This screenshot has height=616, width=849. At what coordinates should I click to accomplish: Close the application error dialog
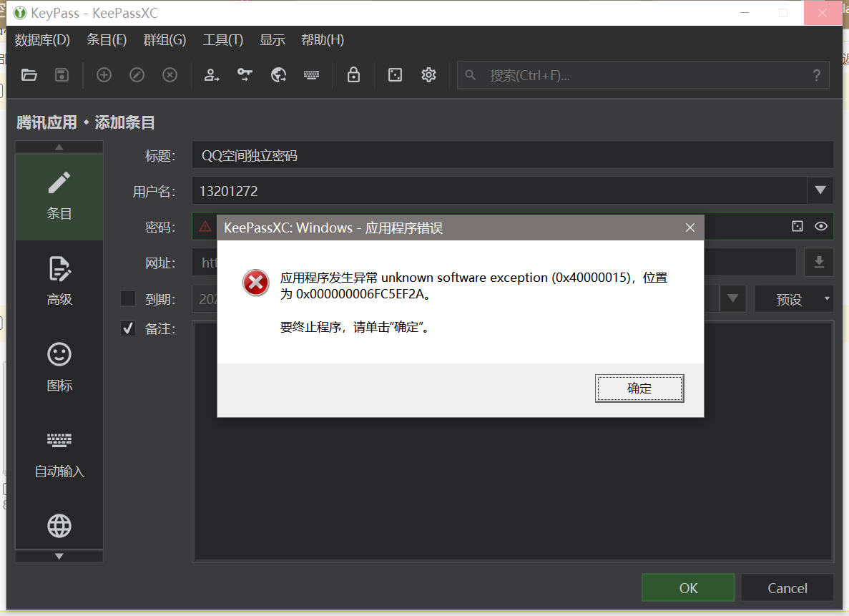coord(689,228)
